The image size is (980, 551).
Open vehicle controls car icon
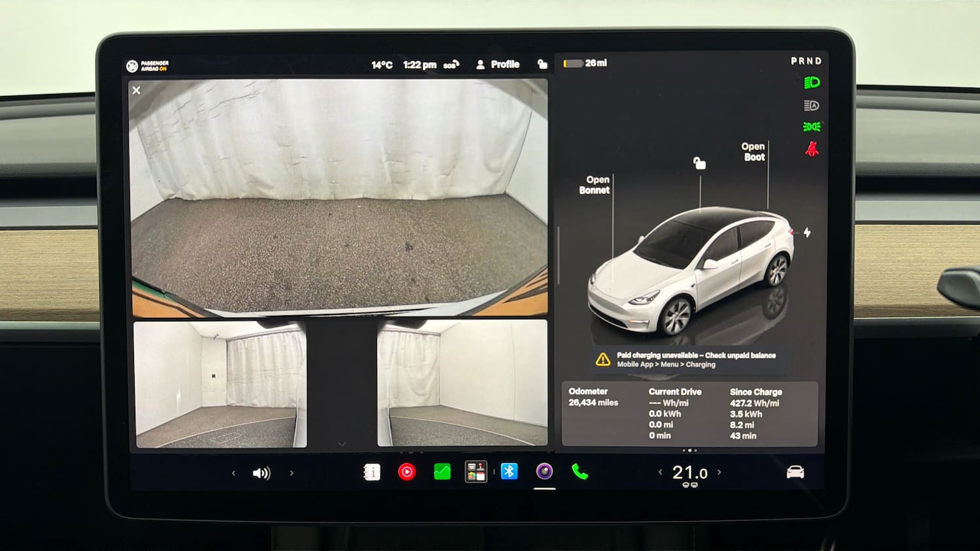click(795, 472)
